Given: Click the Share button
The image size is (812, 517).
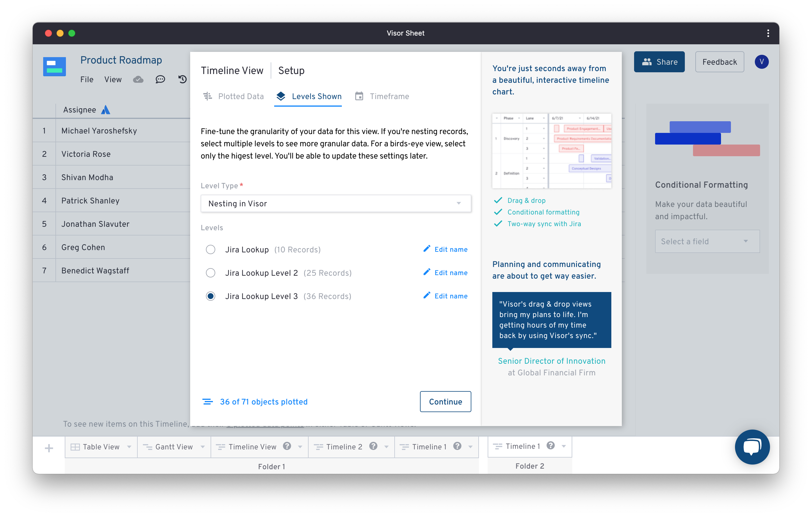Looking at the screenshot, I should (x=659, y=62).
